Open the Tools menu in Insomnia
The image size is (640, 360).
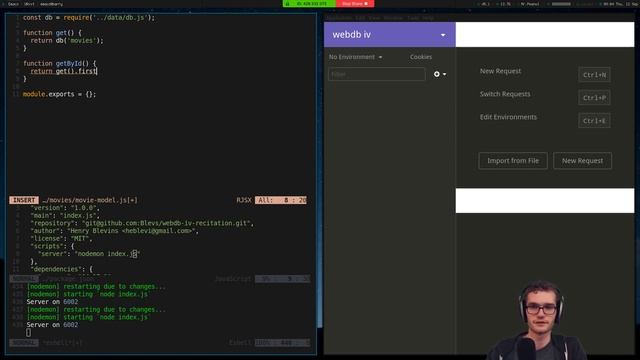[x=413, y=18]
